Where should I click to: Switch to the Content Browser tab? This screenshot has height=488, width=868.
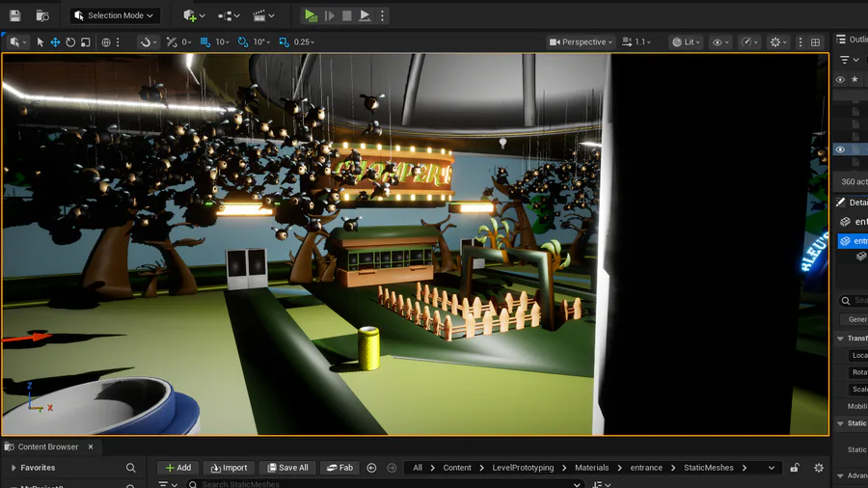pos(48,447)
